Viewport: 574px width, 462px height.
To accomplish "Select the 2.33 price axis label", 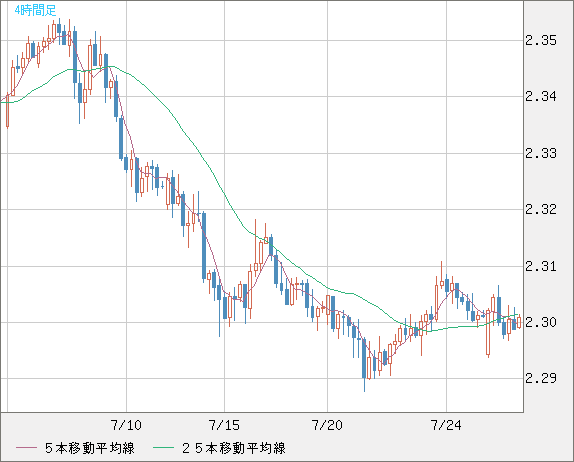I will point(541,153).
